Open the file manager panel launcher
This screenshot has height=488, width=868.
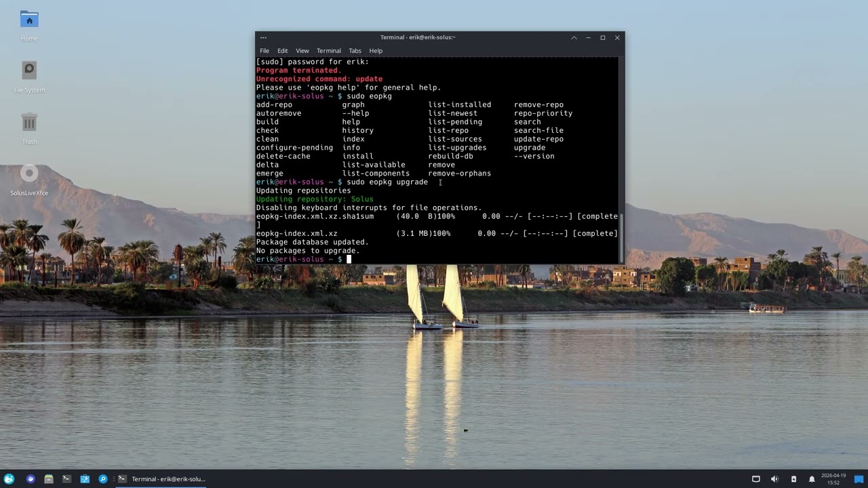click(49, 479)
